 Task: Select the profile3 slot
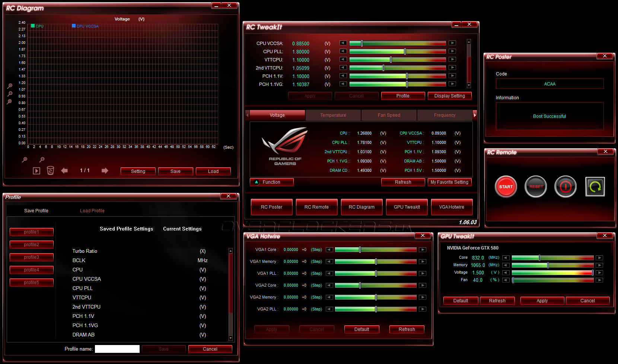(32, 257)
